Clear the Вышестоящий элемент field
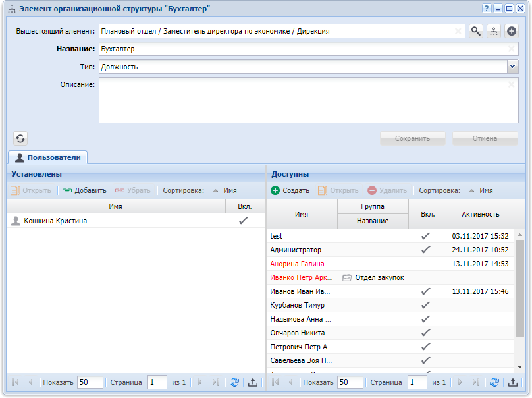 point(458,31)
